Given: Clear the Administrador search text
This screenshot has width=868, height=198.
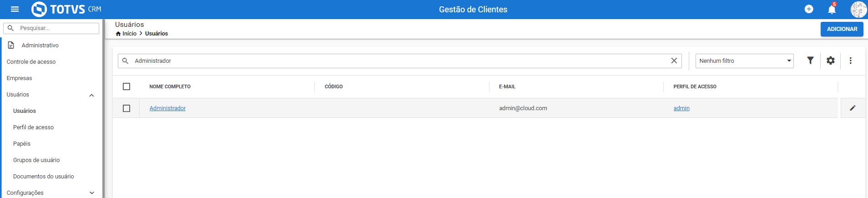Looking at the screenshot, I should pos(674,61).
